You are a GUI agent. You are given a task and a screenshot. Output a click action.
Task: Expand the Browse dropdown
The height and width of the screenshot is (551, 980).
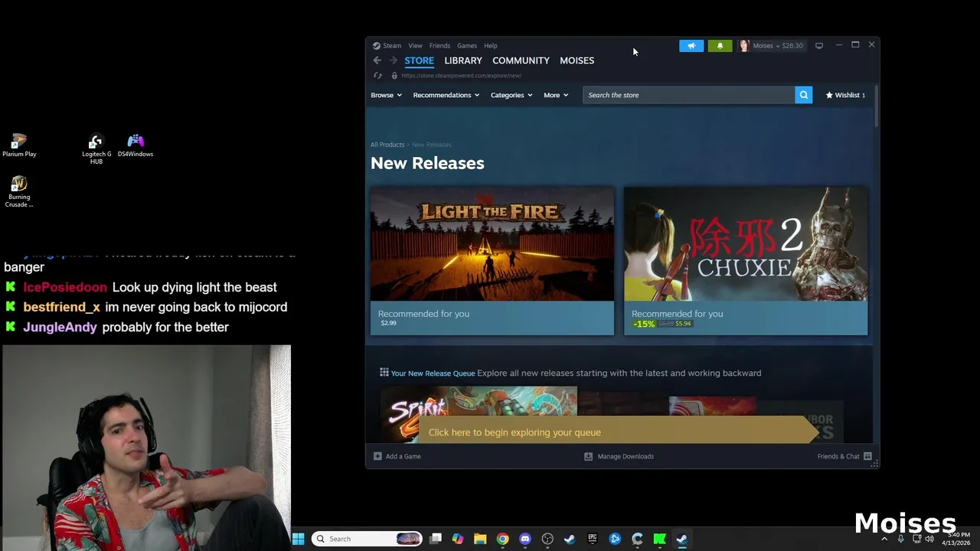(x=386, y=95)
